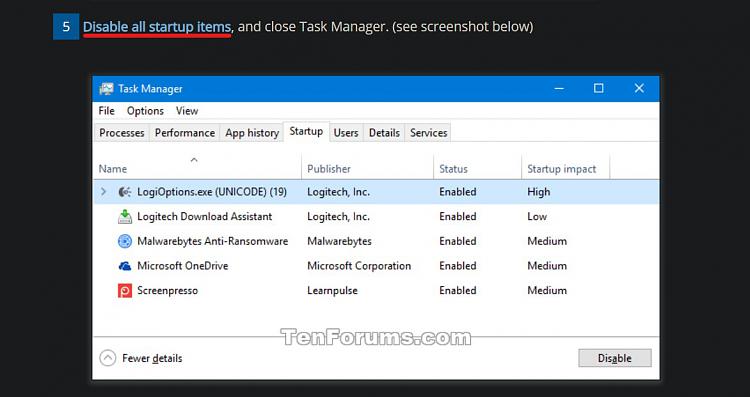Viewport: 750px width, 397px height.
Task: Sort by the Publisher column header
Action: (368, 168)
